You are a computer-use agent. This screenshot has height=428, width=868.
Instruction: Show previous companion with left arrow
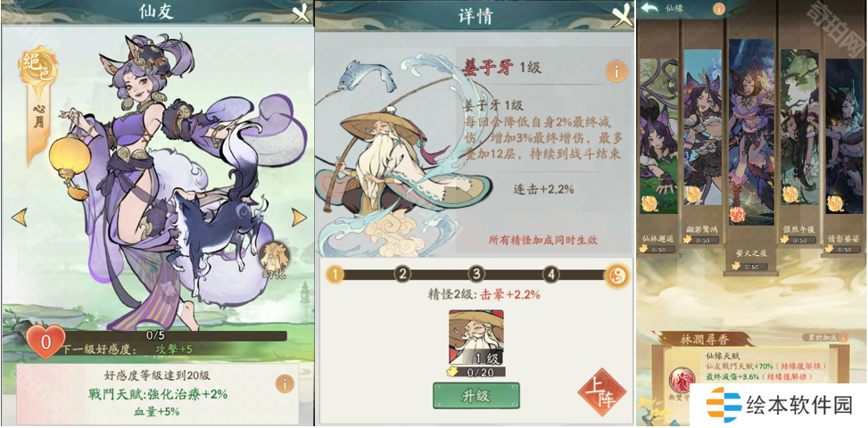point(20,217)
